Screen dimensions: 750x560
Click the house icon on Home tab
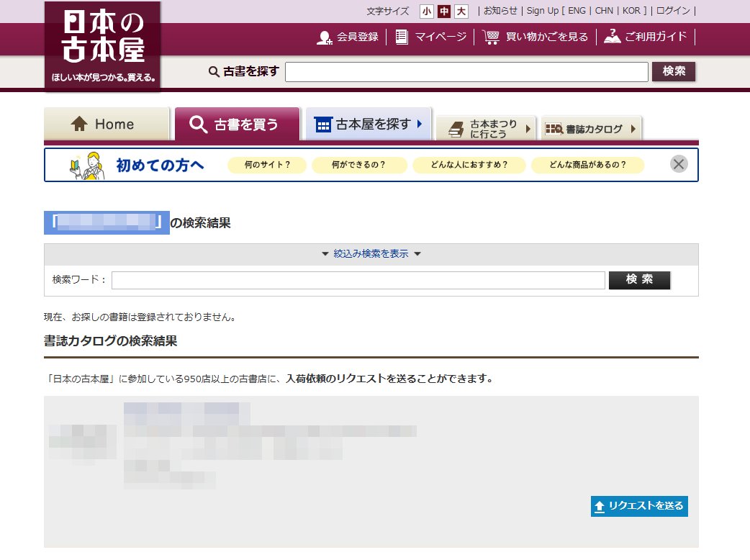coord(79,124)
